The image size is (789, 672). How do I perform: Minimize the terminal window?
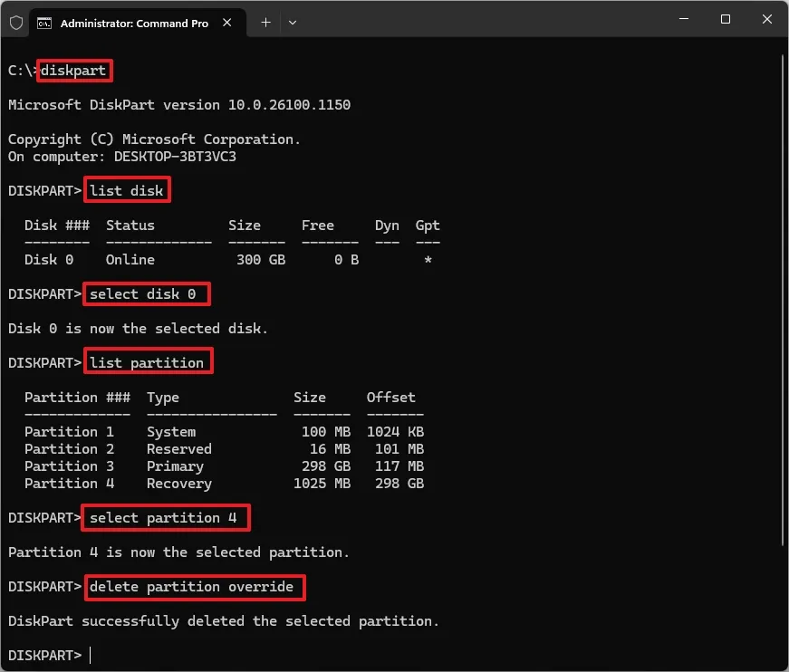685,19
